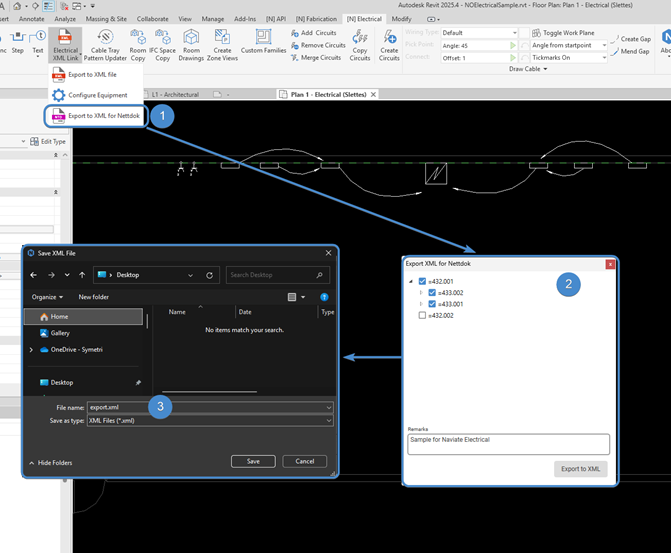
Task: Click Remove Circuits in ribbon
Action: point(318,45)
